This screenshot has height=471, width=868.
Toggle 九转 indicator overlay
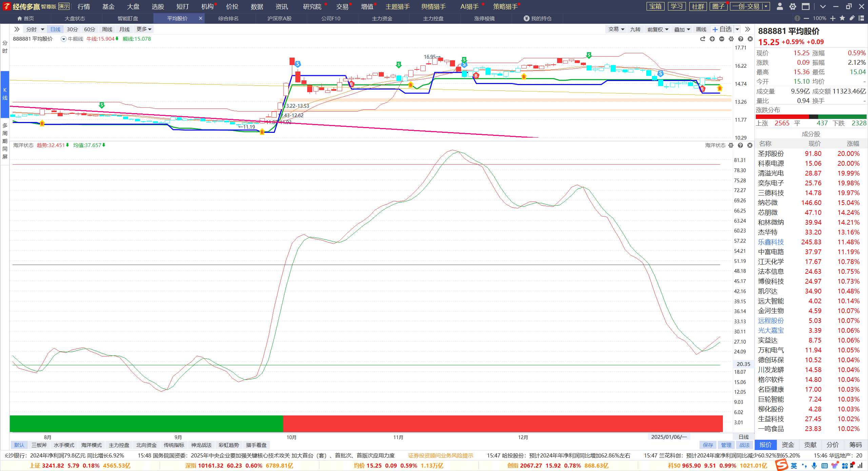pyautogui.click(x=635, y=29)
